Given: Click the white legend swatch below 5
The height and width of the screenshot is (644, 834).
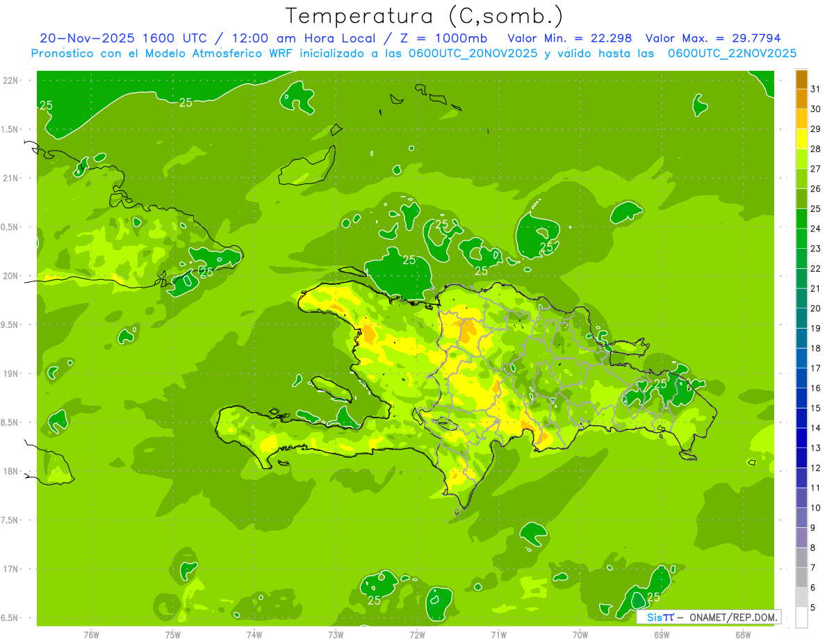Looking at the screenshot, I should click(801, 618).
